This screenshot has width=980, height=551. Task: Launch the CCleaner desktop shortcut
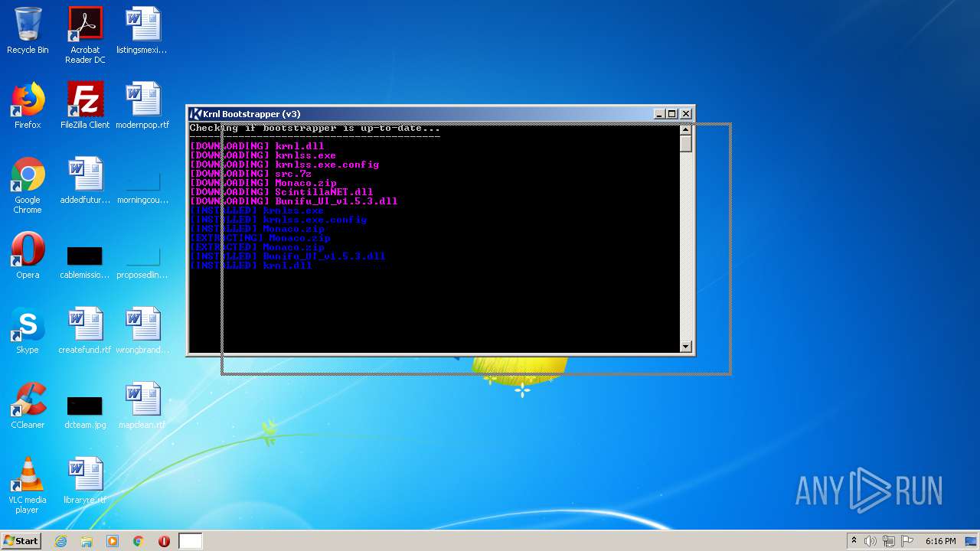coord(28,406)
